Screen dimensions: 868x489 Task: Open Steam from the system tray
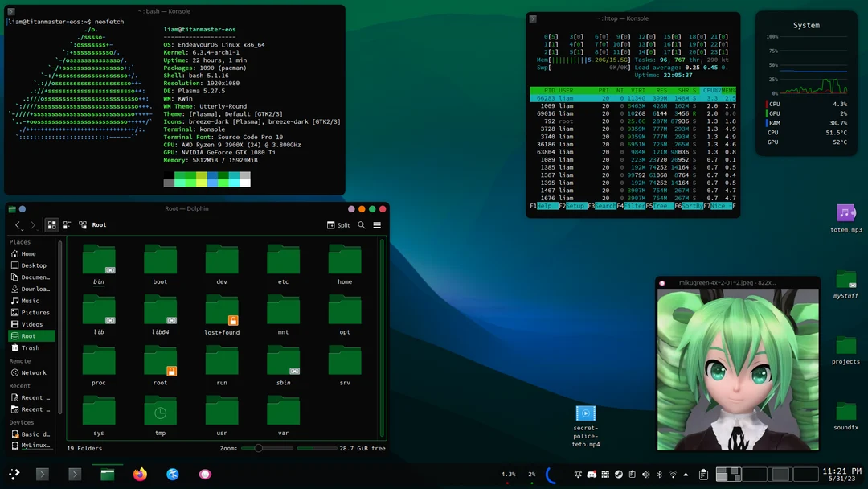(x=619, y=474)
